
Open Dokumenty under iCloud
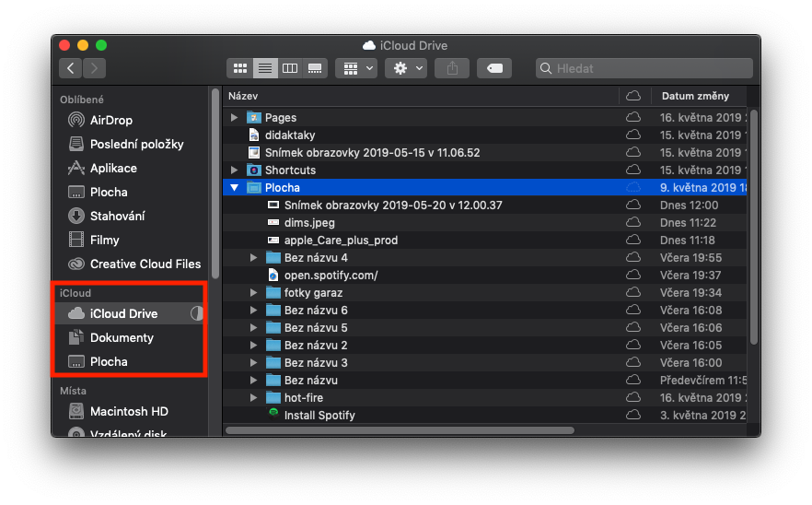coord(110,337)
